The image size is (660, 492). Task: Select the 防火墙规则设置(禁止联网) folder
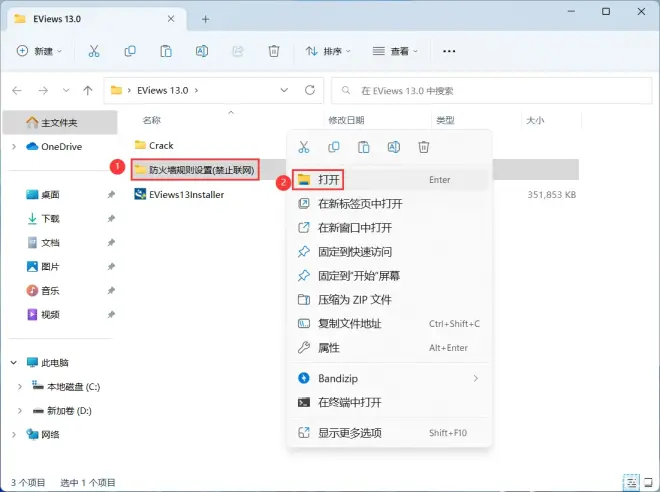[194, 170]
